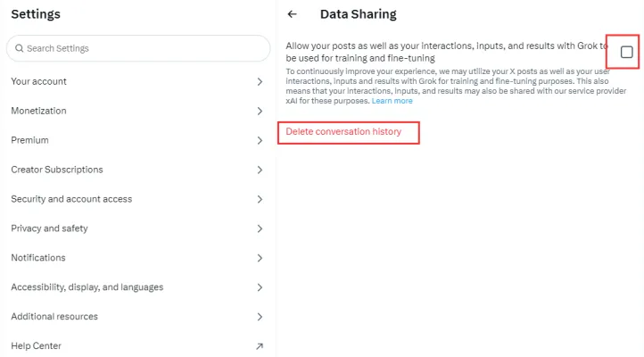Expand the Your account chevron
Viewport: 644px width, 357px height.
coord(260,82)
